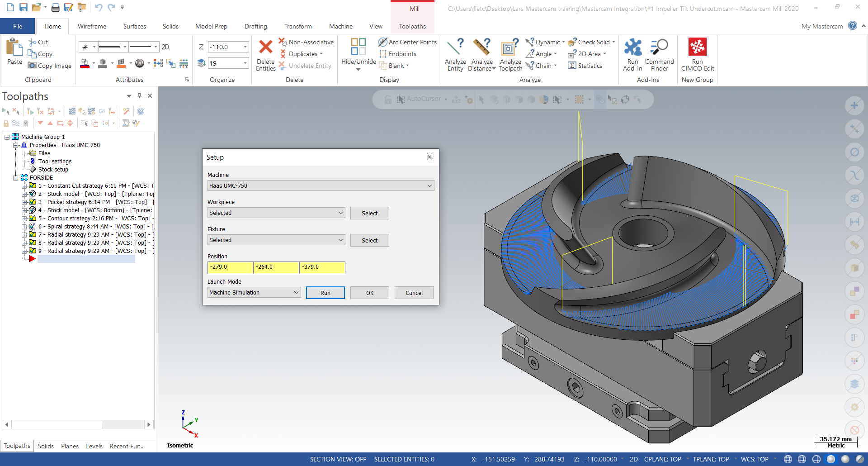Collapse the FORSIDE toolpath group
Screen dimensions: 868x466
point(16,177)
